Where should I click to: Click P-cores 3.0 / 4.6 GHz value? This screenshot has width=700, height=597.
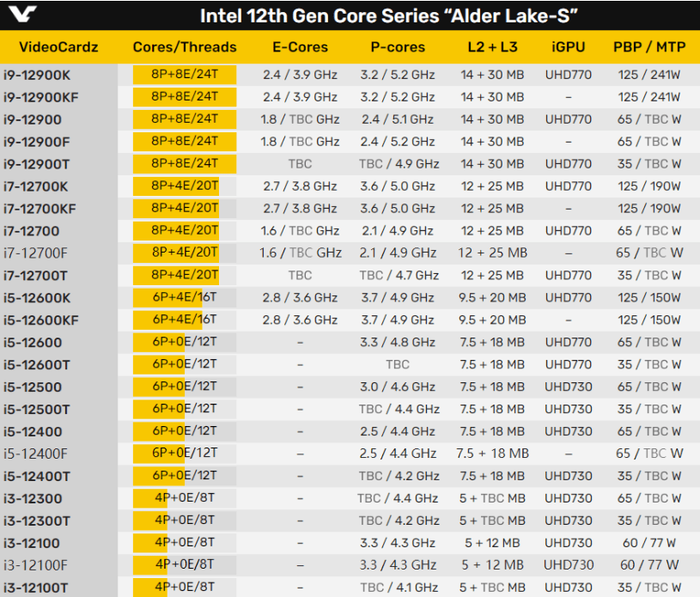pyautogui.click(x=398, y=387)
